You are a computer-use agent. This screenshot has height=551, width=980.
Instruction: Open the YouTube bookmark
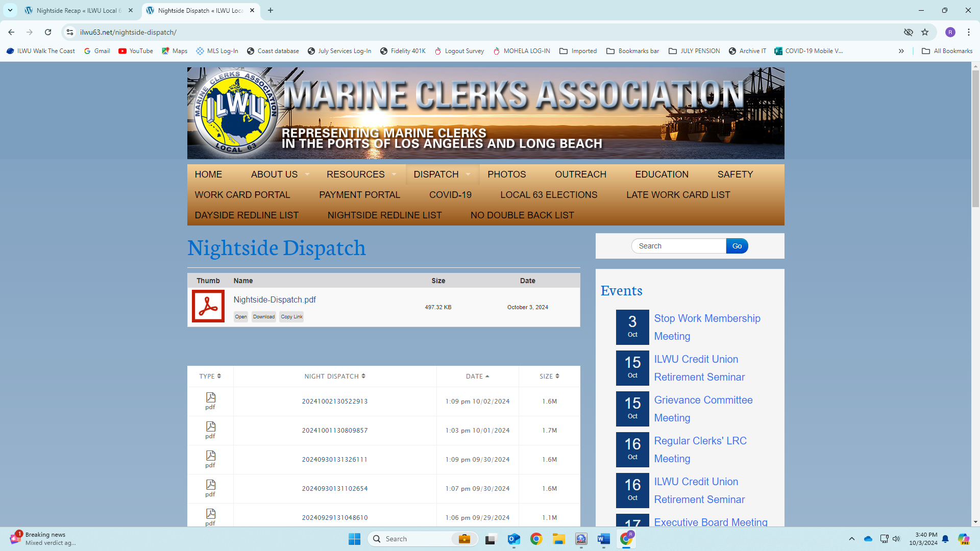(136, 51)
